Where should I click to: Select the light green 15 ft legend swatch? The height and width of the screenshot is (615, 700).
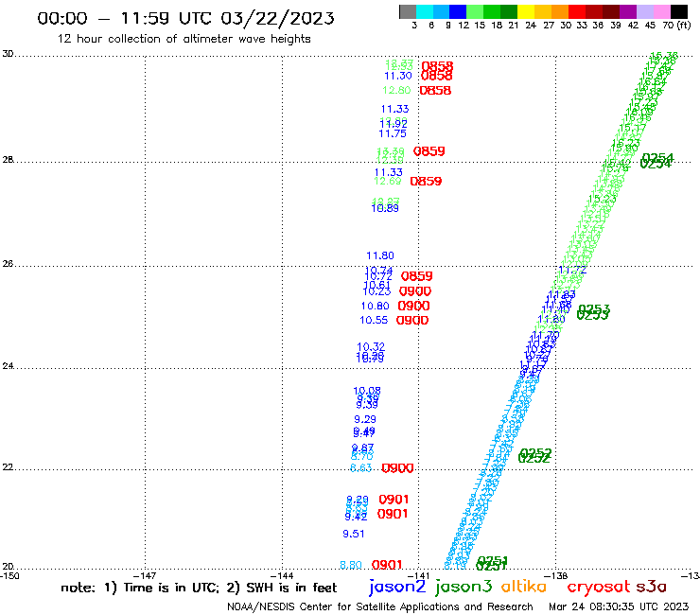(476, 11)
